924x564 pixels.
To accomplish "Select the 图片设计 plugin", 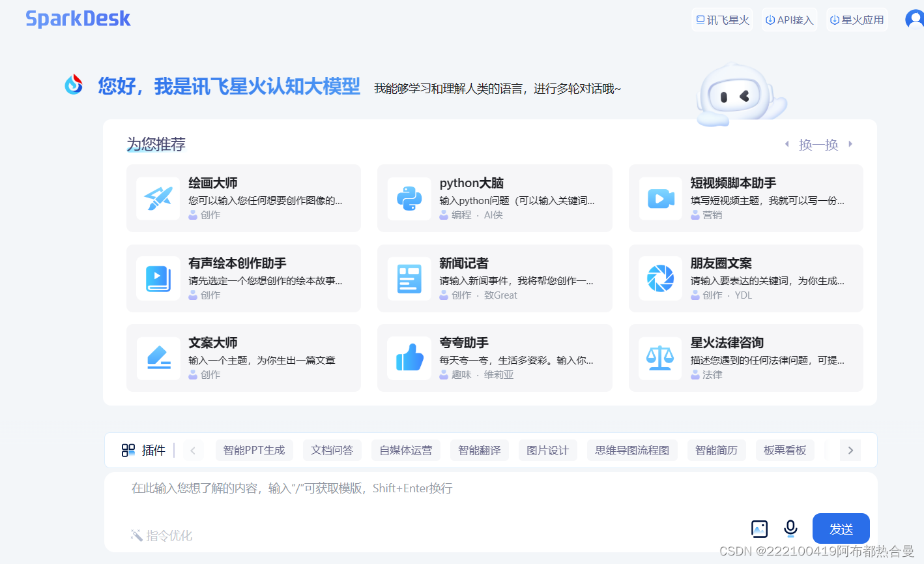I will 548,450.
